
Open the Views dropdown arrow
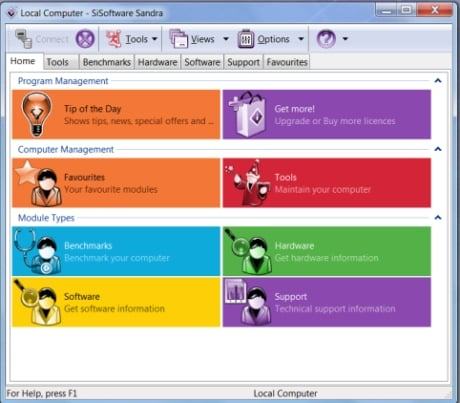(x=226, y=39)
